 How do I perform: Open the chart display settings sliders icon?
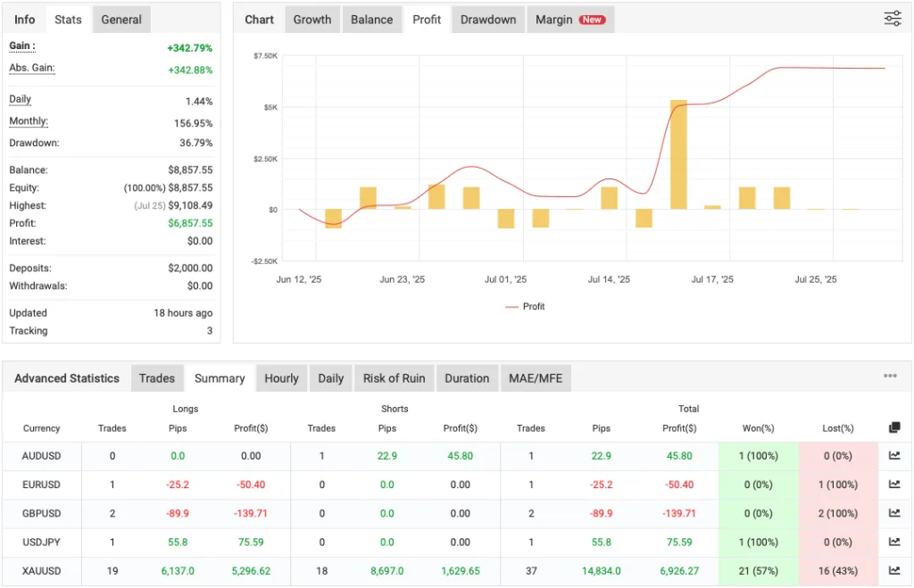892,18
